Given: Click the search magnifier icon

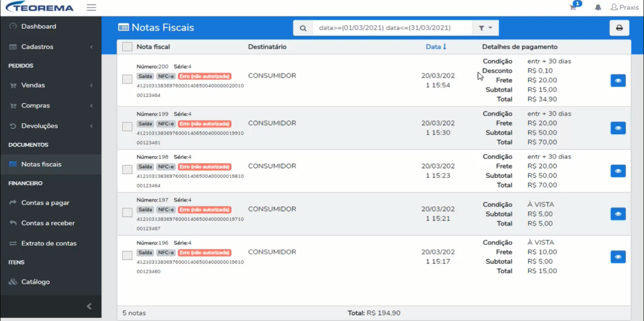Looking at the screenshot, I should pos(303,28).
